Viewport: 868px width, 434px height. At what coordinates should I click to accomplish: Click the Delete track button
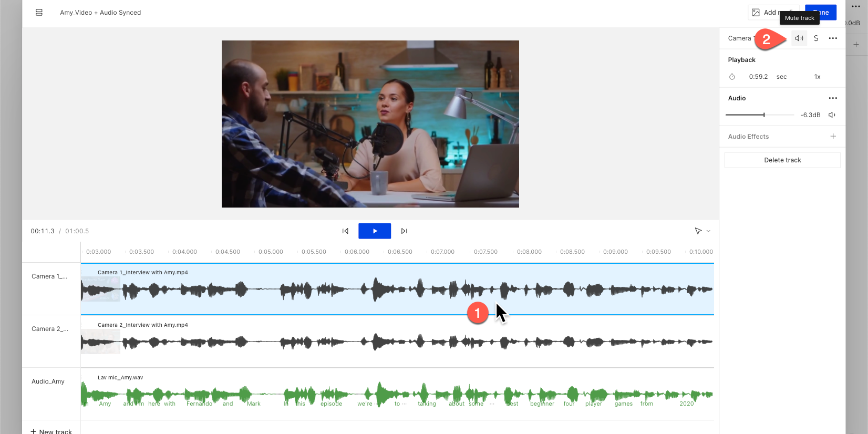click(x=782, y=160)
